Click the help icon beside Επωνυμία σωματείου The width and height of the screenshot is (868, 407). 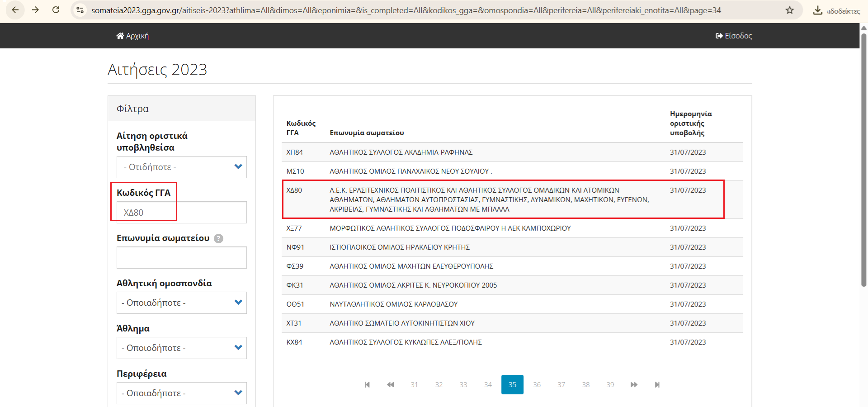(218, 238)
